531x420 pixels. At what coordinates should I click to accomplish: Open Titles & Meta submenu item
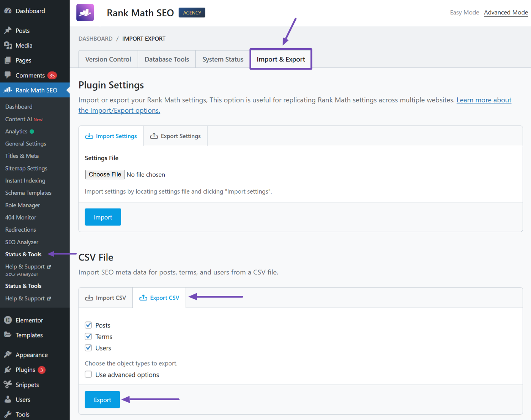click(x=22, y=156)
